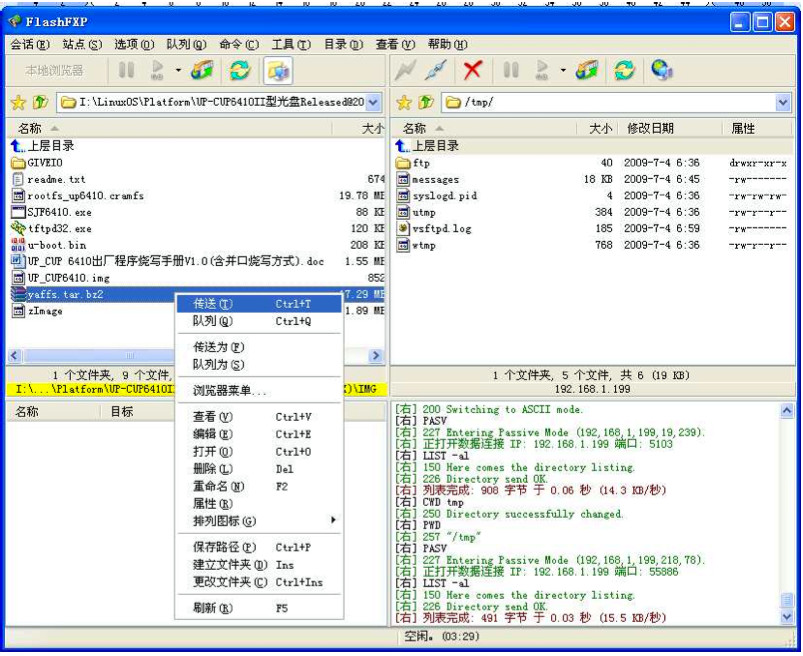Screen dimensions: 803x656
Task: Sort local files by 名称 column
Action: point(169,129)
